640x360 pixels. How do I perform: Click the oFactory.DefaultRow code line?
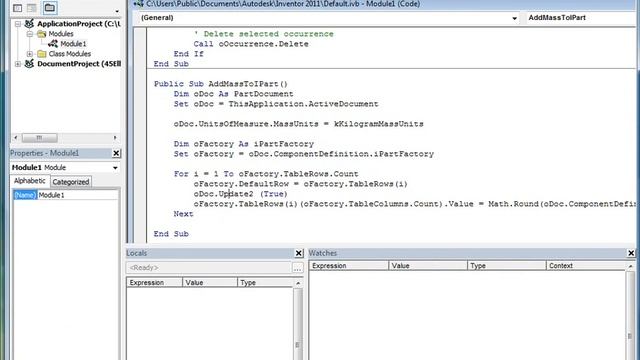tap(300, 184)
